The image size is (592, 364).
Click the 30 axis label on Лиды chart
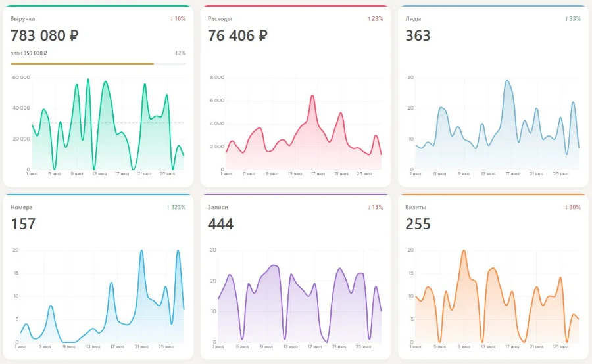point(410,78)
